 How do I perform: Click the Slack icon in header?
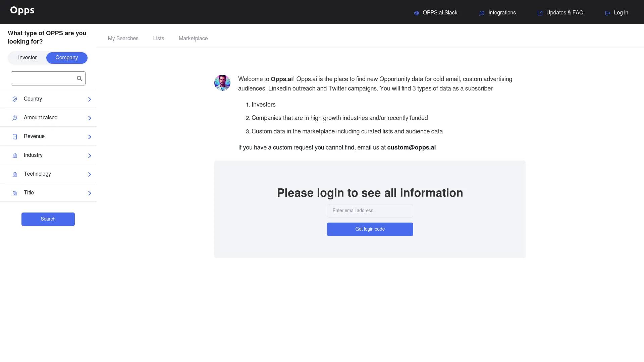click(417, 13)
